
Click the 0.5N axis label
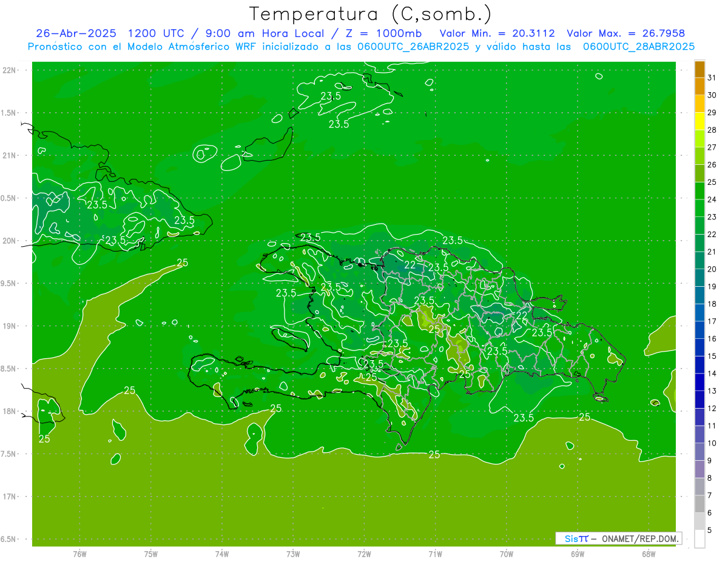pos(8,198)
